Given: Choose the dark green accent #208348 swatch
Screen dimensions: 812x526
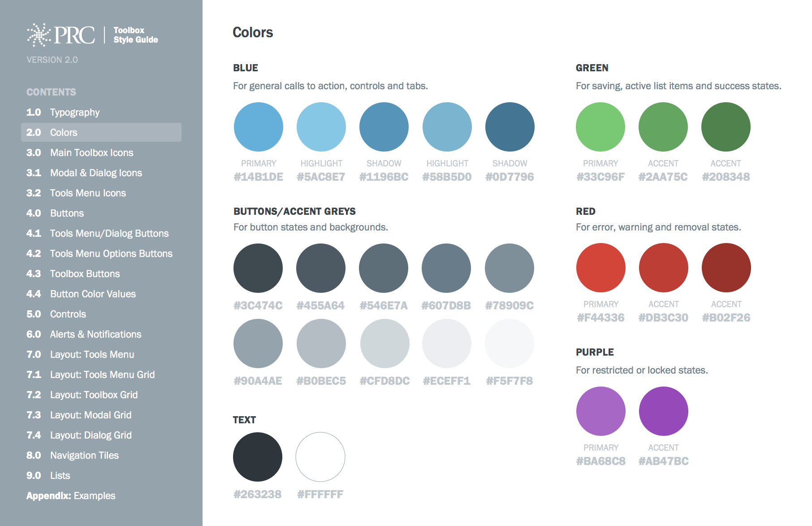Looking at the screenshot, I should pyautogui.click(x=726, y=127).
